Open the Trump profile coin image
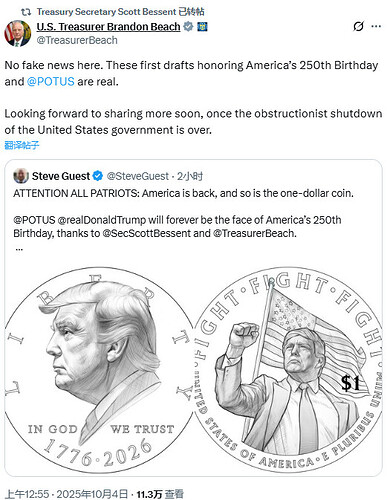This screenshot has height=500, width=387. (99, 369)
